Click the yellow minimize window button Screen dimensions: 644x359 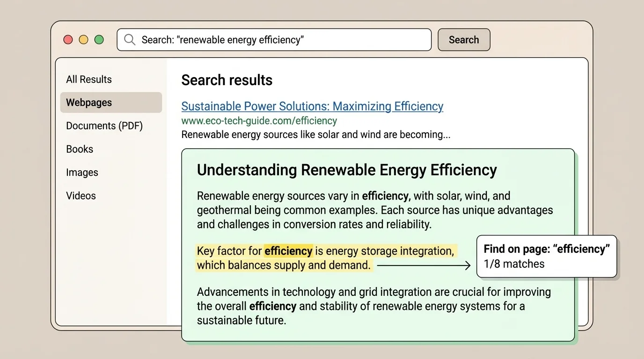84,40
